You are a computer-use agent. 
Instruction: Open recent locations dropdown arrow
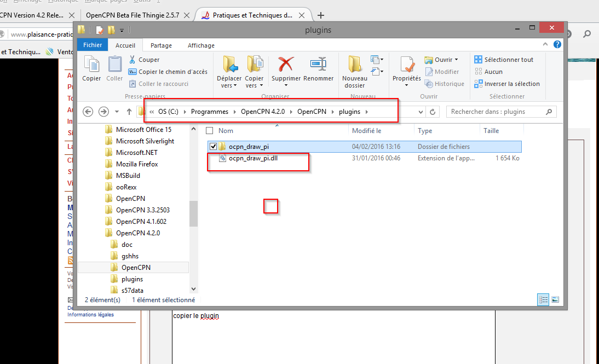pos(117,112)
